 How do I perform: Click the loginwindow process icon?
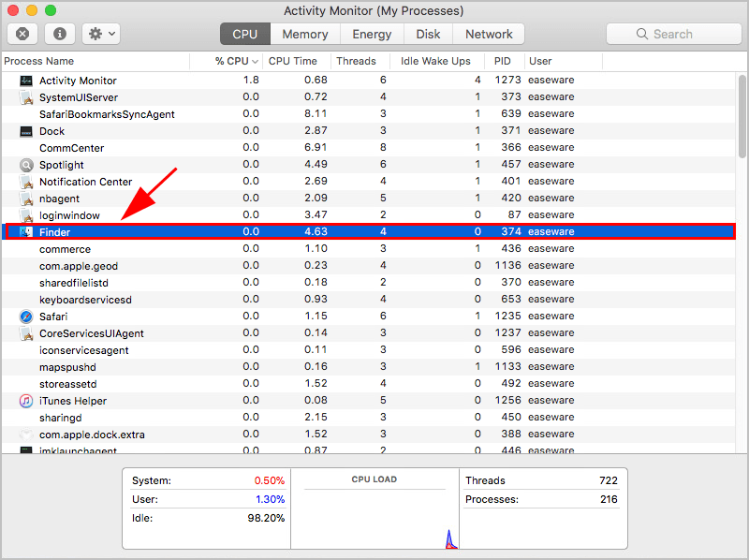coord(26,215)
